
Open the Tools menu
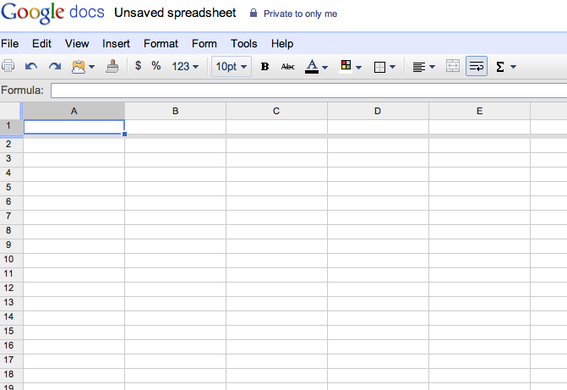tap(244, 44)
